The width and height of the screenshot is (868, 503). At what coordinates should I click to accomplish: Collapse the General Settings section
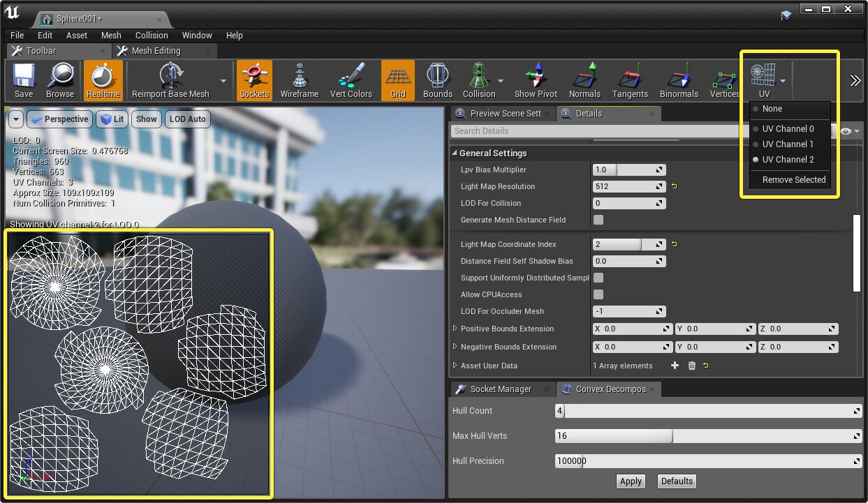coord(455,153)
